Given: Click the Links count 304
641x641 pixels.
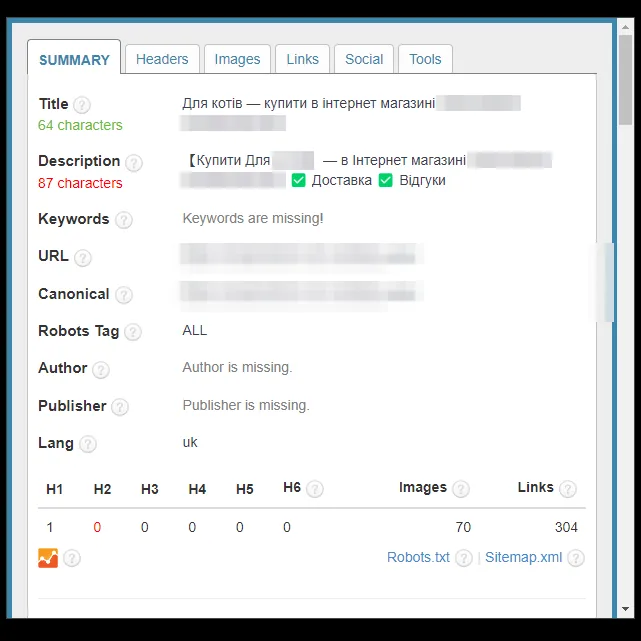Looking at the screenshot, I should pyautogui.click(x=566, y=527).
